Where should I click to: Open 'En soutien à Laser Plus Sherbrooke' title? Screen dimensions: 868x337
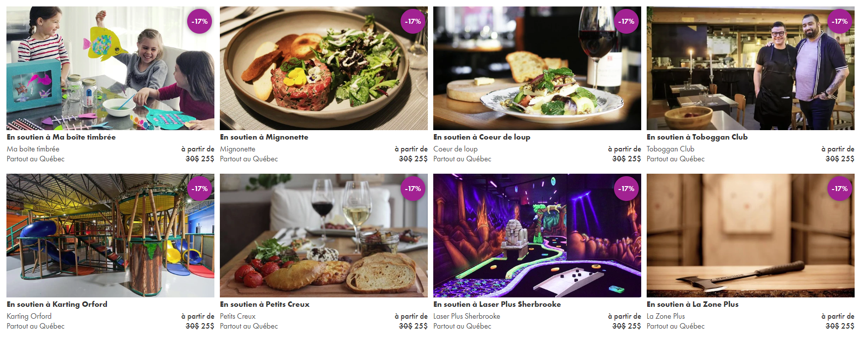[x=497, y=304]
